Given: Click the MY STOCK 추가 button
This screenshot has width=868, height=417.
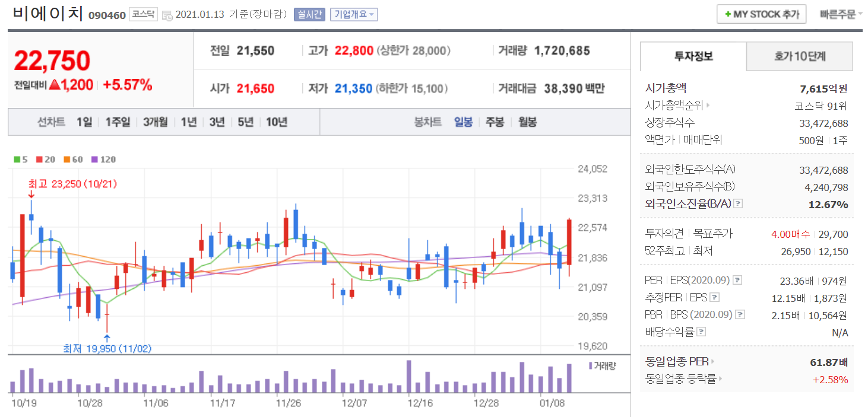Looking at the screenshot, I should tap(761, 14).
